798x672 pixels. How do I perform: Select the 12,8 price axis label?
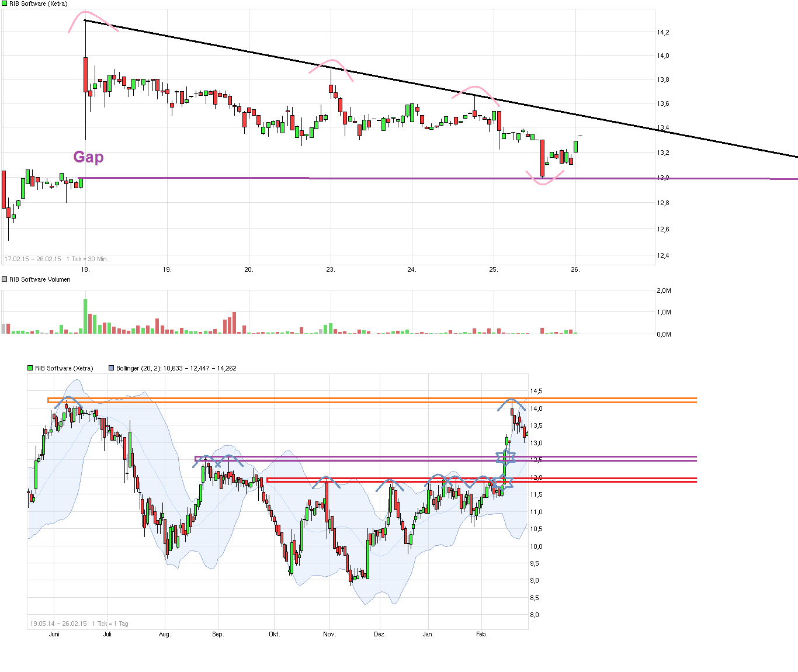[x=663, y=203]
